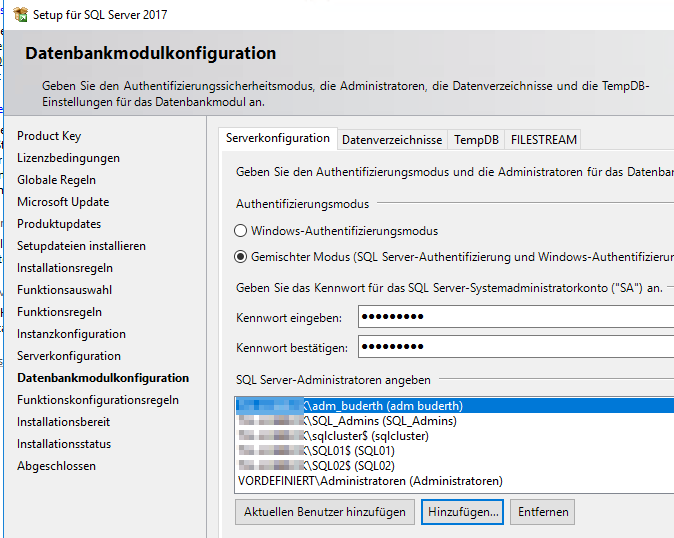Click Setupdateien installieren step
Screen dimensions: 674x538
(x=81, y=246)
